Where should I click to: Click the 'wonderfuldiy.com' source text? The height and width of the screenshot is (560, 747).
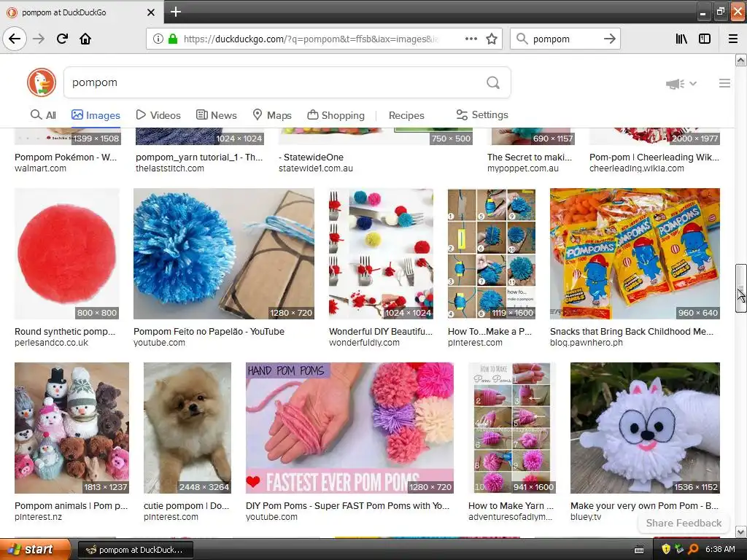pyautogui.click(x=364, y=343)
